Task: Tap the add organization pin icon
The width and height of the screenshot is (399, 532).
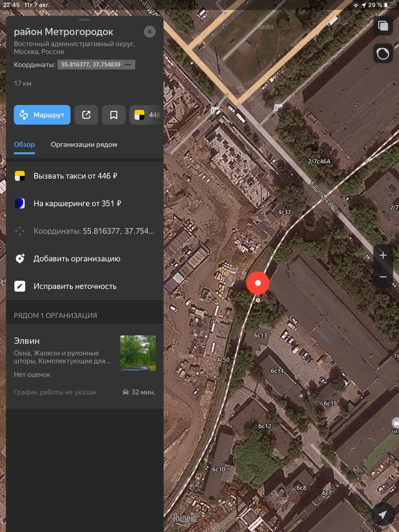Action: [20, 259]
